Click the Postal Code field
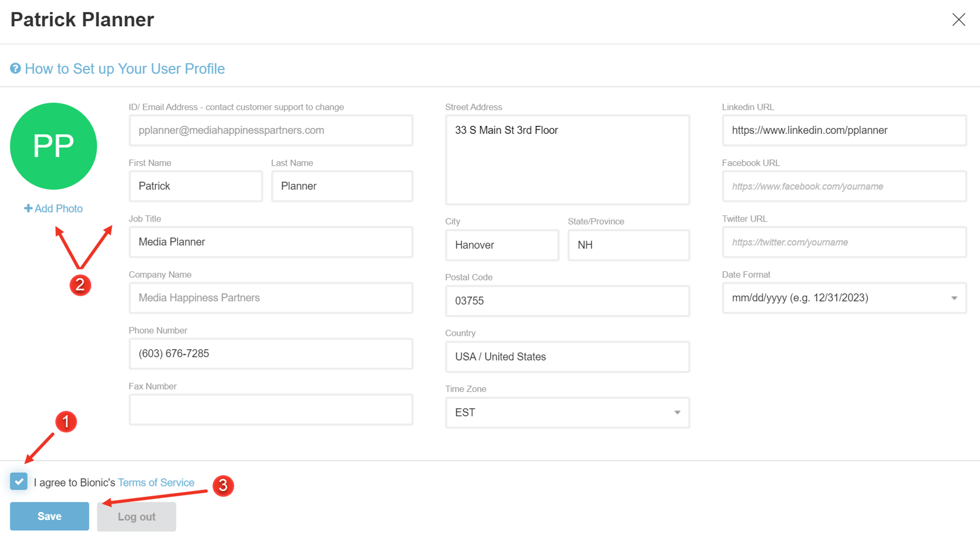Viewport: 980px width, 540px height. point(567,301)
